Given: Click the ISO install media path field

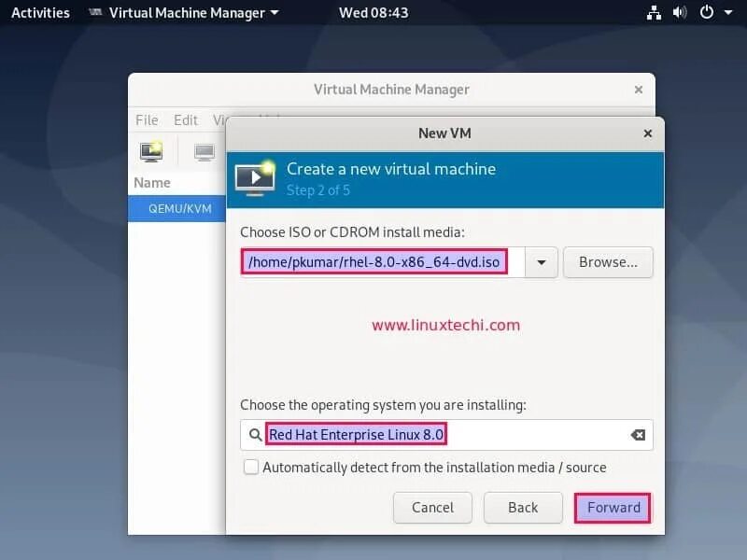Looking at the screenshot, I should [x=383, y=262].
